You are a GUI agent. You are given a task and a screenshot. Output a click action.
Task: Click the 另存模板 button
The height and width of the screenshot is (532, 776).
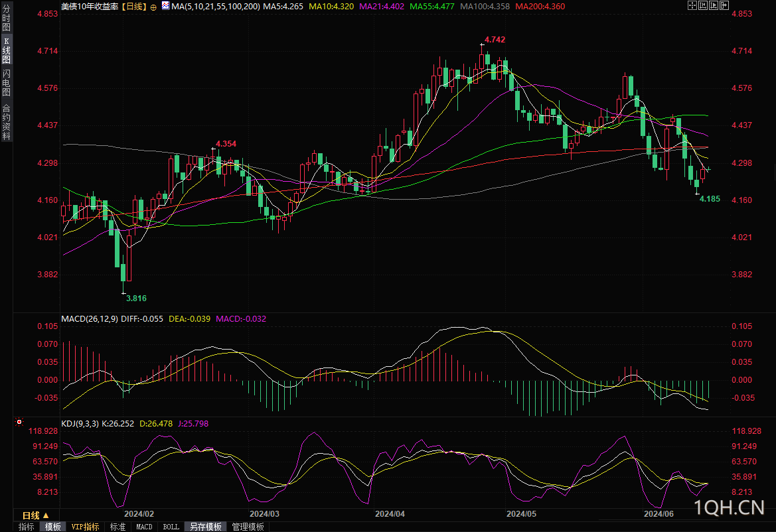point(205,527)
